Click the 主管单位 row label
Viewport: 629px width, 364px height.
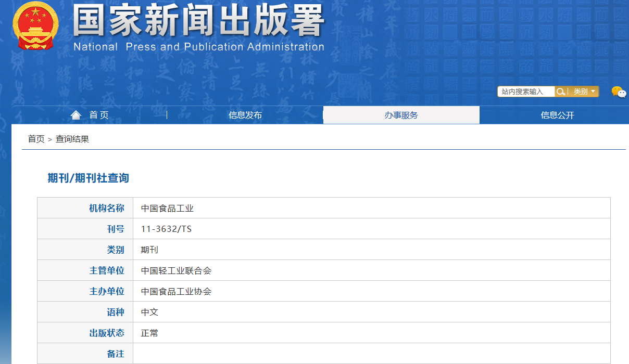point(107,270)
